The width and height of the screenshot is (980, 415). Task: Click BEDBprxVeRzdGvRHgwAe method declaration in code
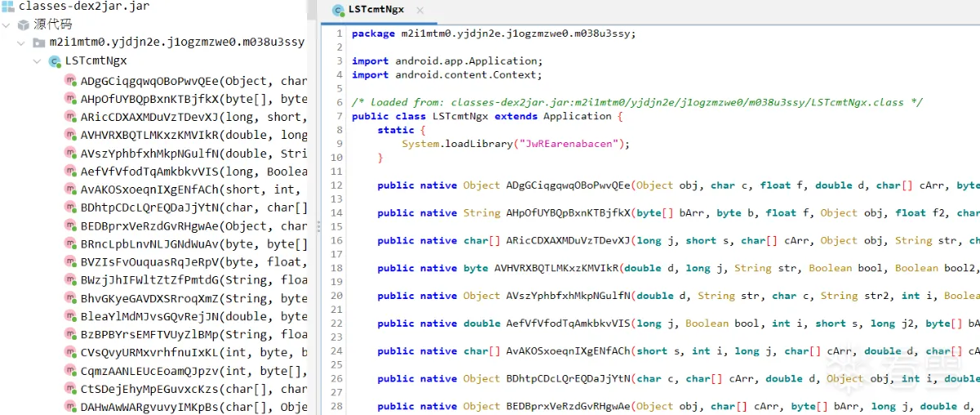pos(678,407)
